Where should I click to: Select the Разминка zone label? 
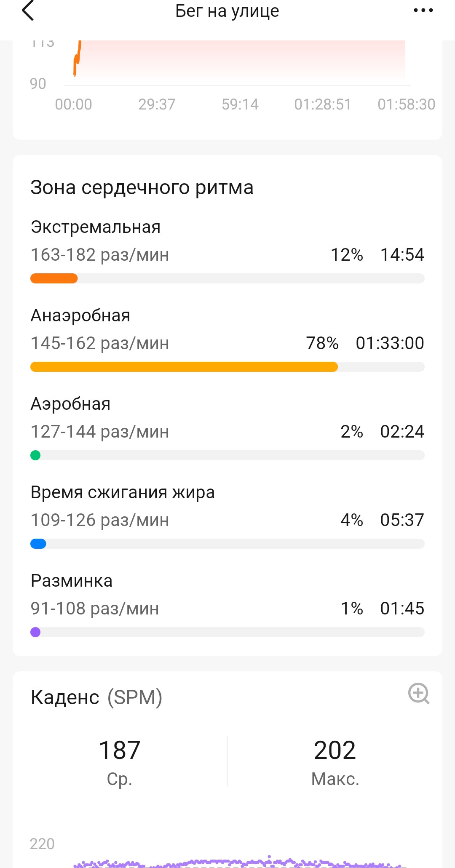click(x=72, y=581)
